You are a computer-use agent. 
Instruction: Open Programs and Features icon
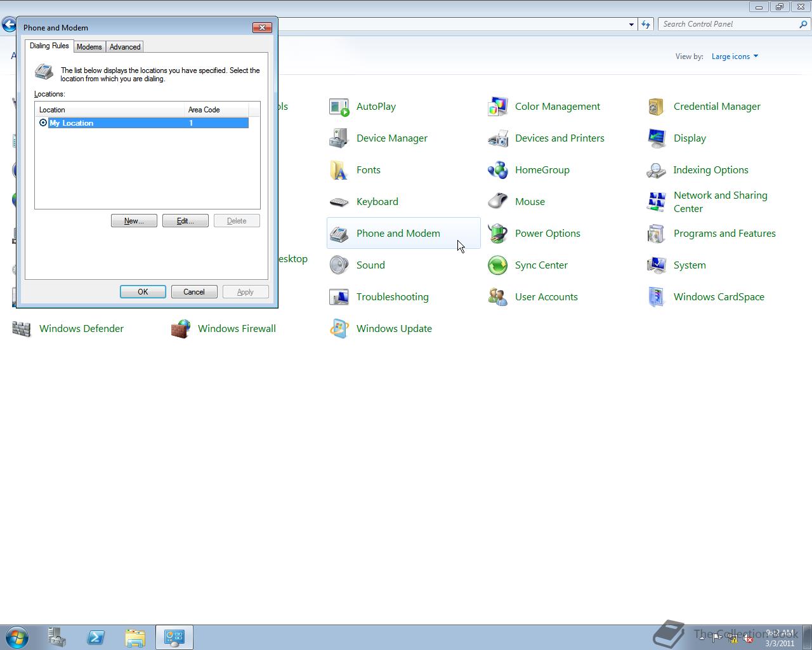(656, 234)
